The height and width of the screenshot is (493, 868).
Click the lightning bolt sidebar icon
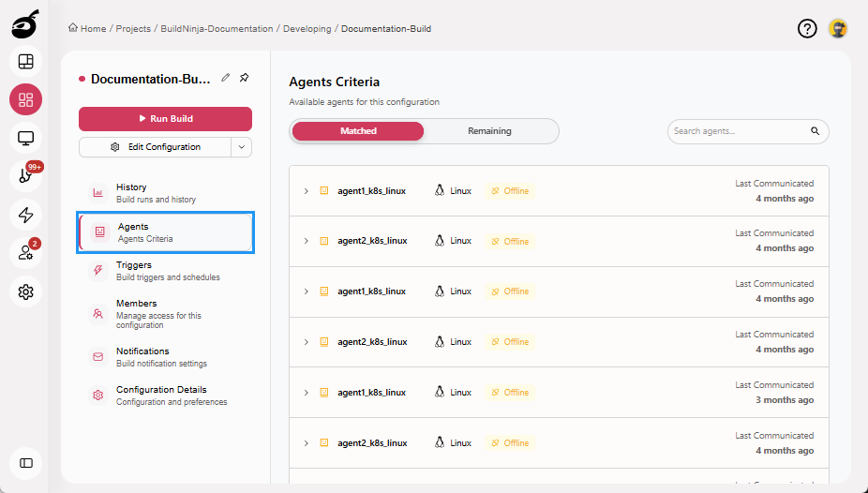[x=25, y=215]
